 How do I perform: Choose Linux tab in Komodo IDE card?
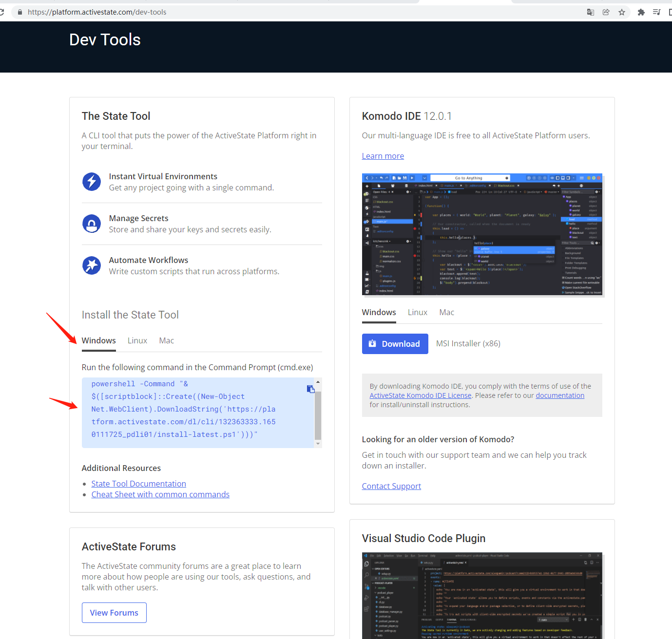418,312
